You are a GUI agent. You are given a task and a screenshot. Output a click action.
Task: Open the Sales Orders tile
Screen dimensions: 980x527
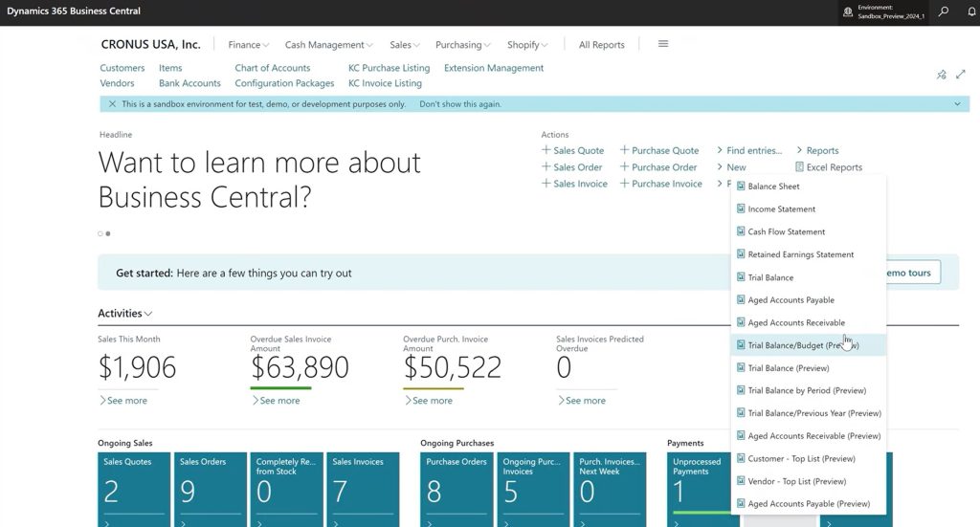(x=211, y=488)
